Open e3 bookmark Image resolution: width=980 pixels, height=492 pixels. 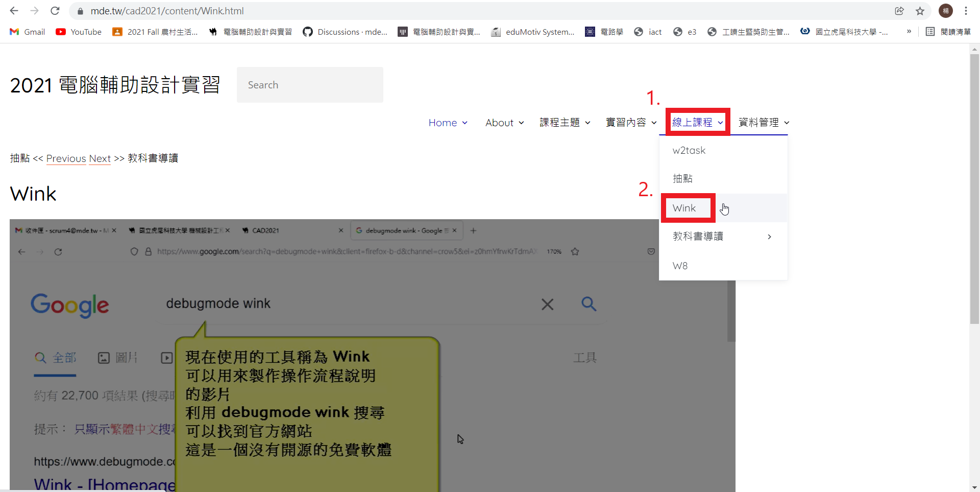(x=684, y=32)
